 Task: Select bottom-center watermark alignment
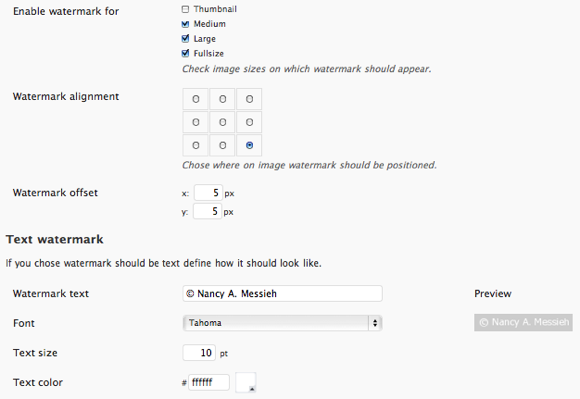(222, 145)
